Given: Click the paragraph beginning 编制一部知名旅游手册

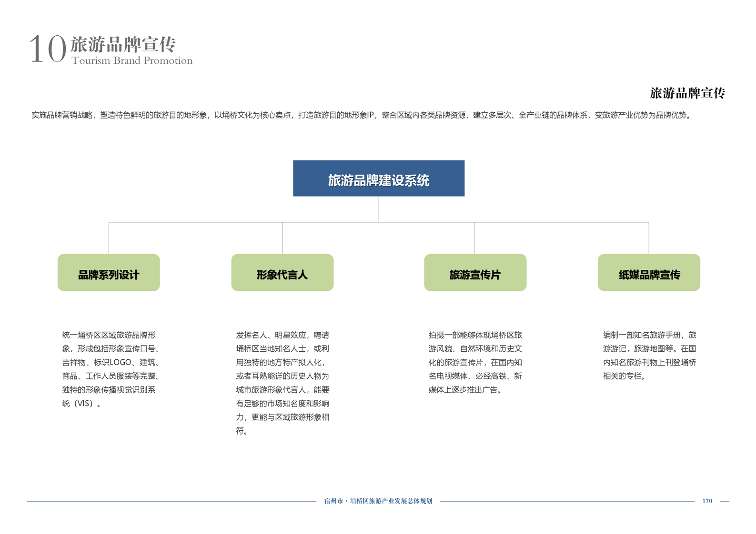Looking at the screenshot, I should tap(649, 356).
